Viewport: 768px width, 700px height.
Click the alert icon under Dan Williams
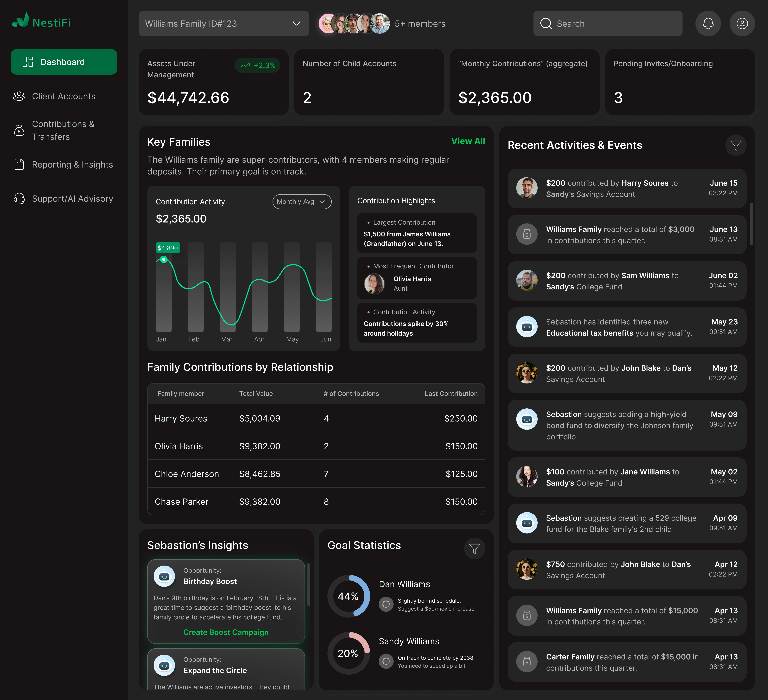point(386,604)
